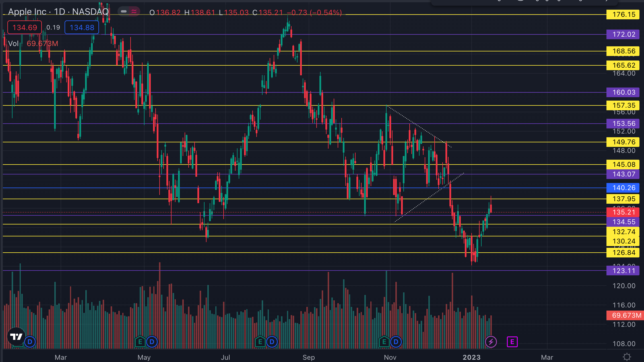Click the Vol indicator label
The image size is (644, 362).
click(13, 43)
